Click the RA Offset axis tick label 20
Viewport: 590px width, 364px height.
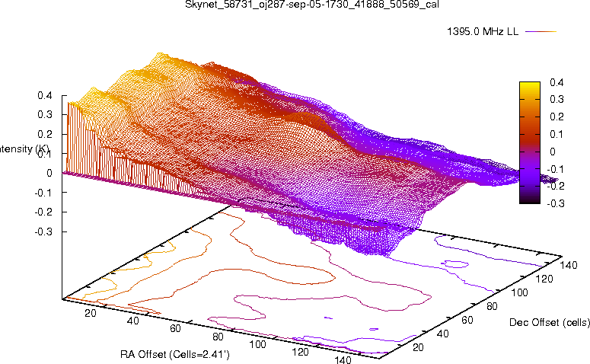[91, 313]
